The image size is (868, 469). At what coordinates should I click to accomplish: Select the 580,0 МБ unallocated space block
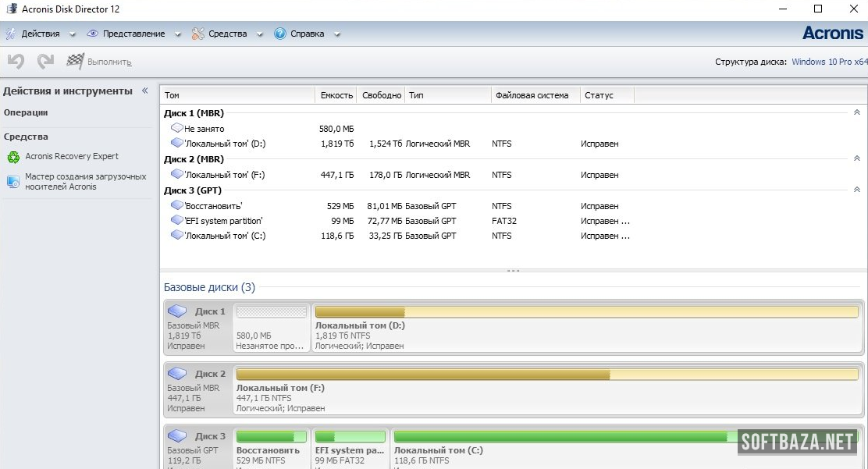coord(271,312)
